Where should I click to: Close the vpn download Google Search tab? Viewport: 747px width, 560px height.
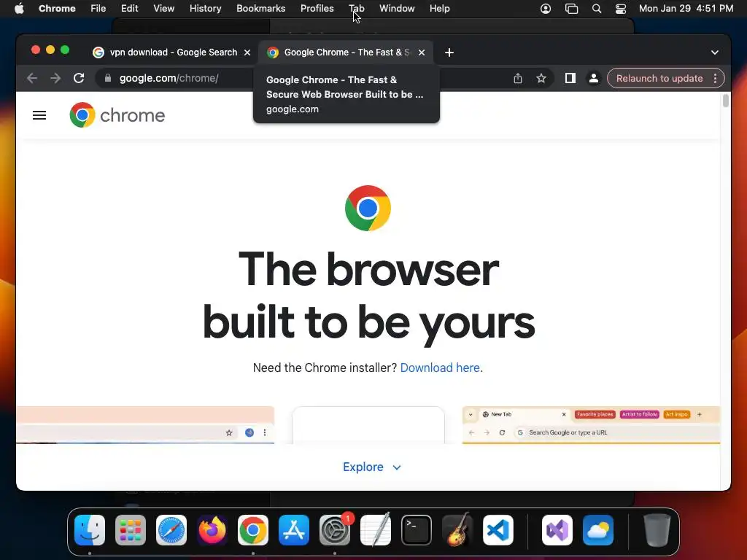247,52
